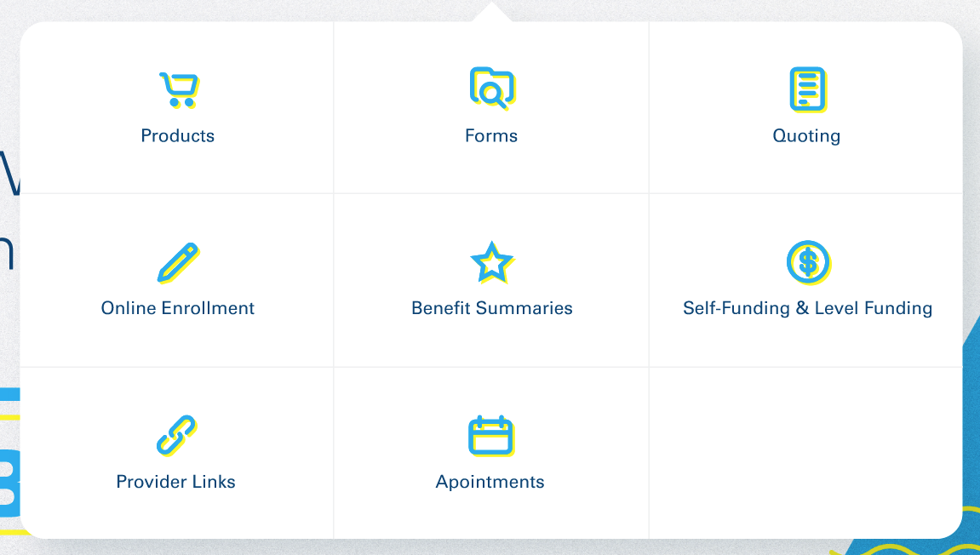Click the pencil Online Enrollment icon
The width and height of the screenshot is (980, 555).
(178, 263)
